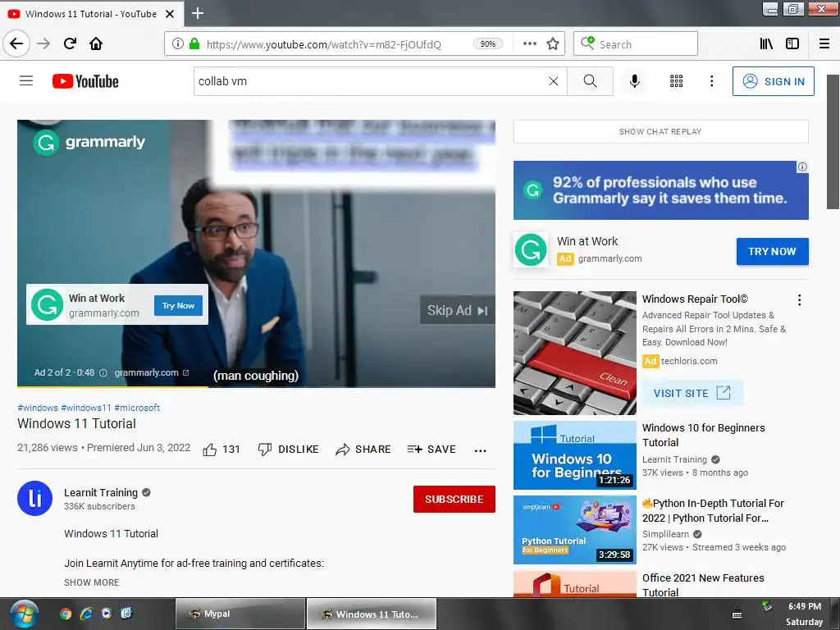The image size is (840, 630).
Task: Select the Windows 11 Tuto... taskbar button
Action: (372, 614)
